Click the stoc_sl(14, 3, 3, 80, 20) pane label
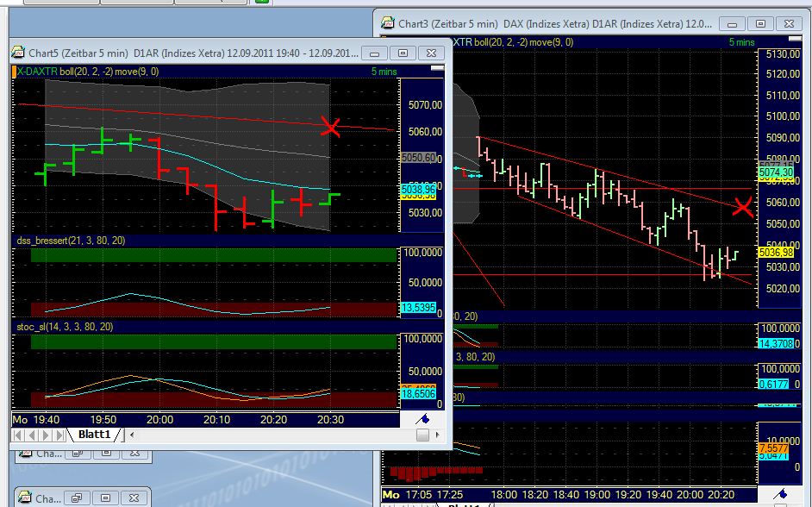The image size is (812, 507). [65, 327]
